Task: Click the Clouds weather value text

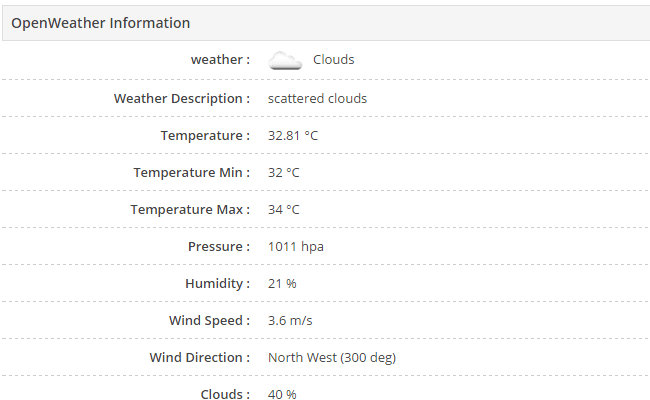Action: [x=333, y=60]
